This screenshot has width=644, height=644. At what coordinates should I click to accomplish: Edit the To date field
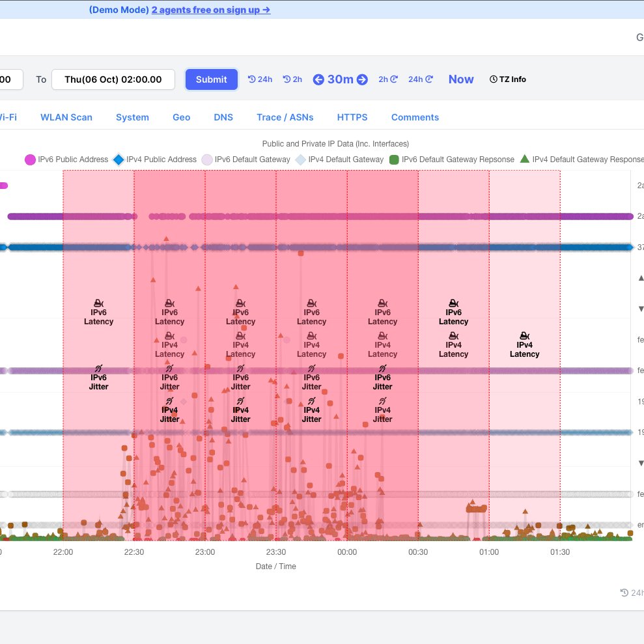pos(113,79)
